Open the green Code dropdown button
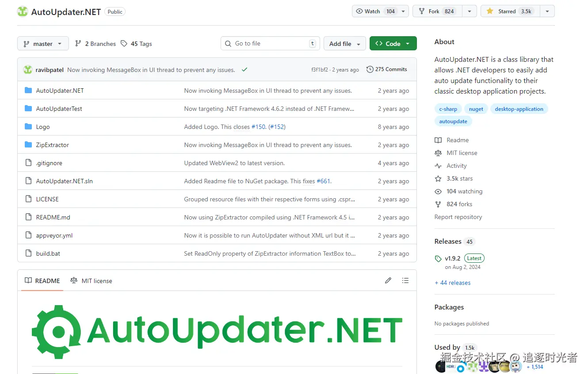The width and height of the screenshot is (588, 374). [x=393, y=44]
